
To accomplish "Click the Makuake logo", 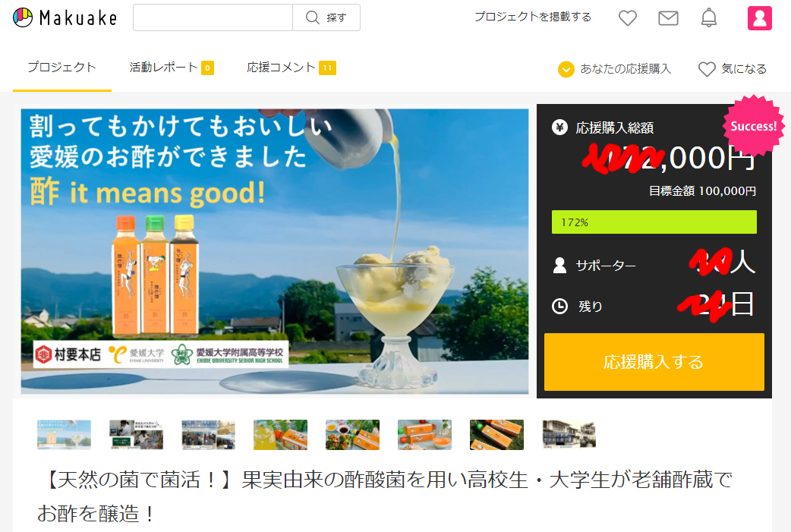I will [x=65, y=17].
